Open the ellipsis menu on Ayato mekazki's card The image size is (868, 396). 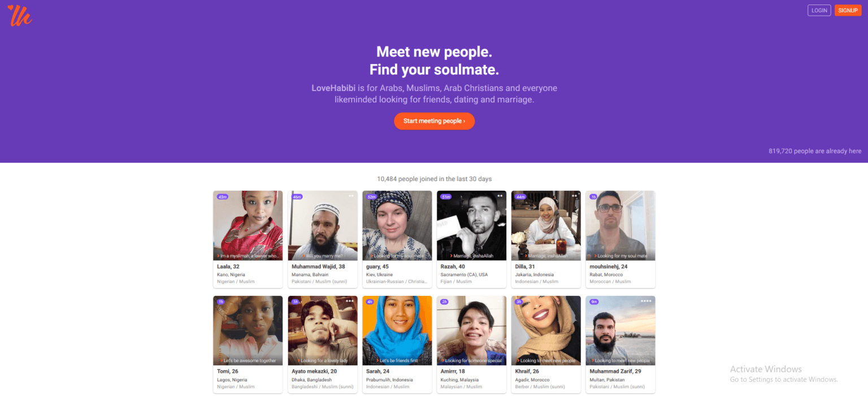[x=351, y=301]
